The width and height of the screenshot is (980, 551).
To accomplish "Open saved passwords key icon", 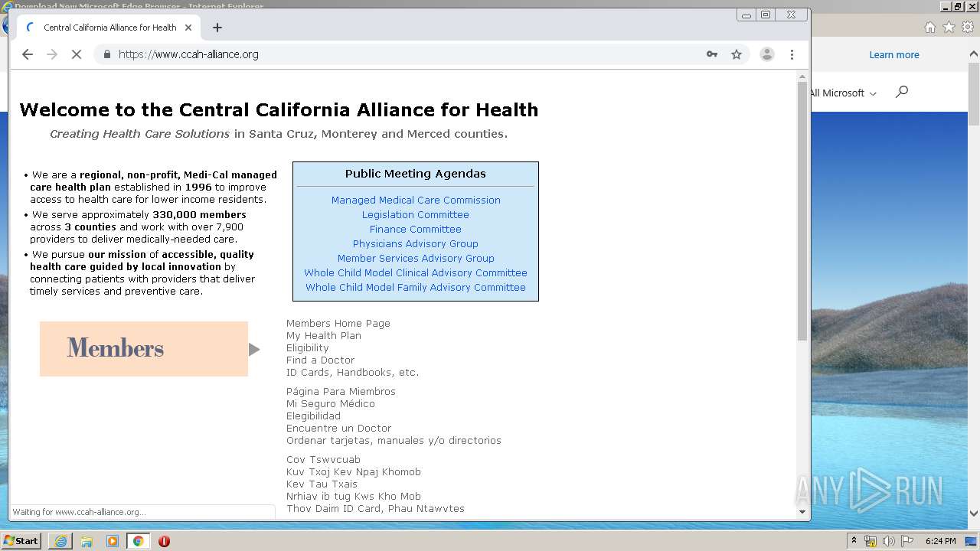I will tap(712, 54).
